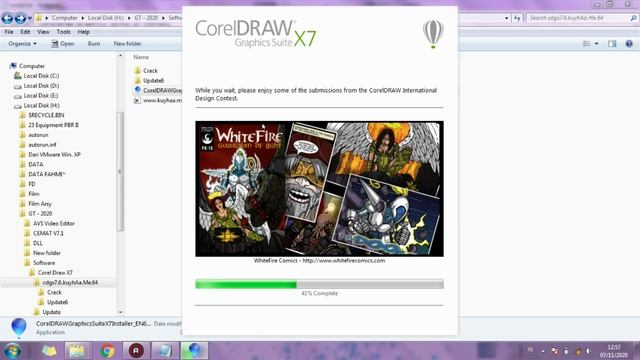Click the Explorer help question-mark icon
Screen dimensions: 640x360
pos(629,44)
